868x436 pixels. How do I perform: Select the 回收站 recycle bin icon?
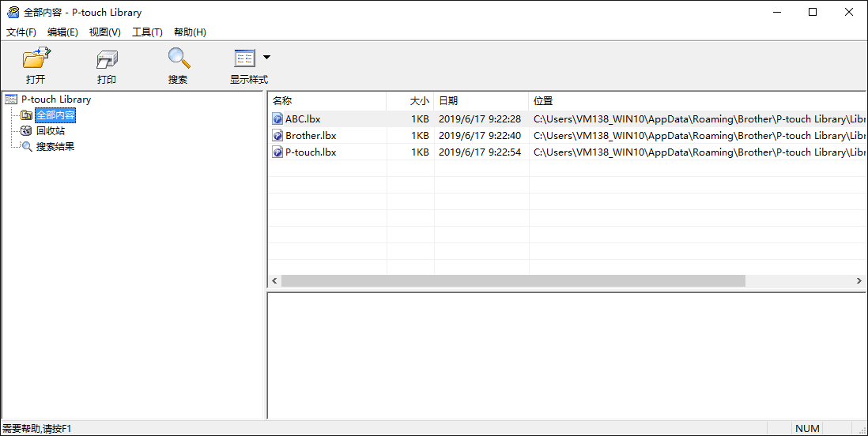click(x=26, y=131)
